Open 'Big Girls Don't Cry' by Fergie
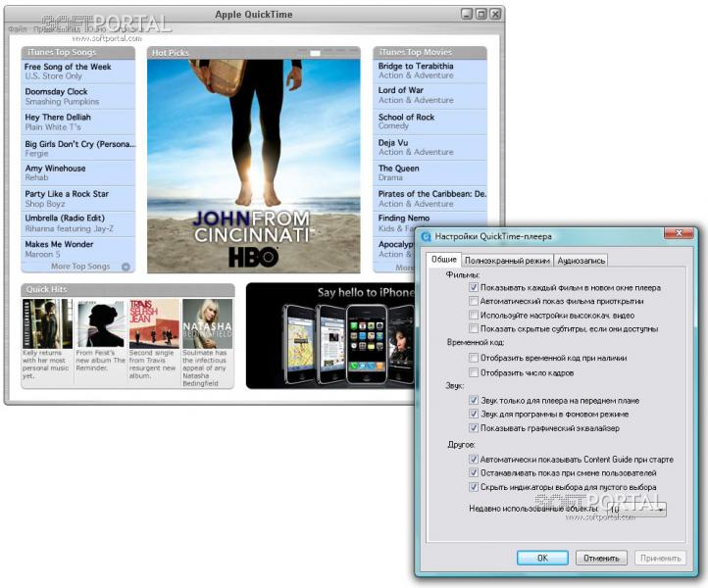708x588 pixels. click(x=78, y=148)
